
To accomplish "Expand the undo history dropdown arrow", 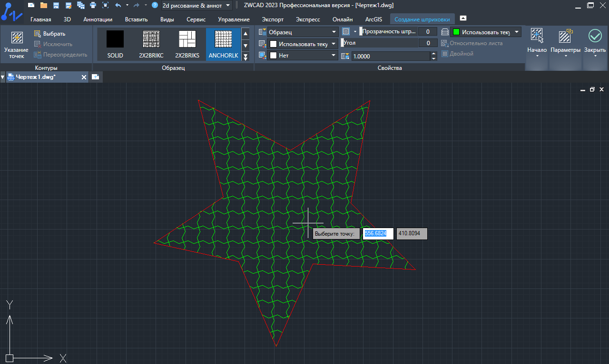I will (x=127, y=5).
